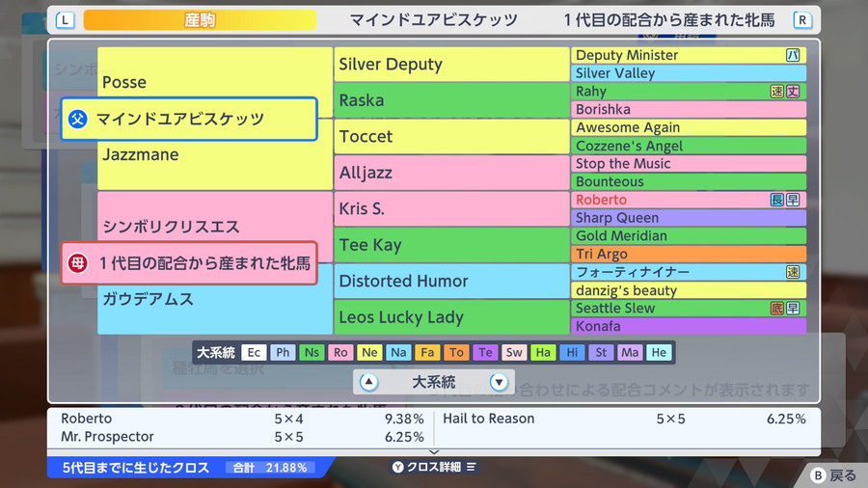
Task: Select the Ma lineage swatch
Action: [x=630, y=352]
